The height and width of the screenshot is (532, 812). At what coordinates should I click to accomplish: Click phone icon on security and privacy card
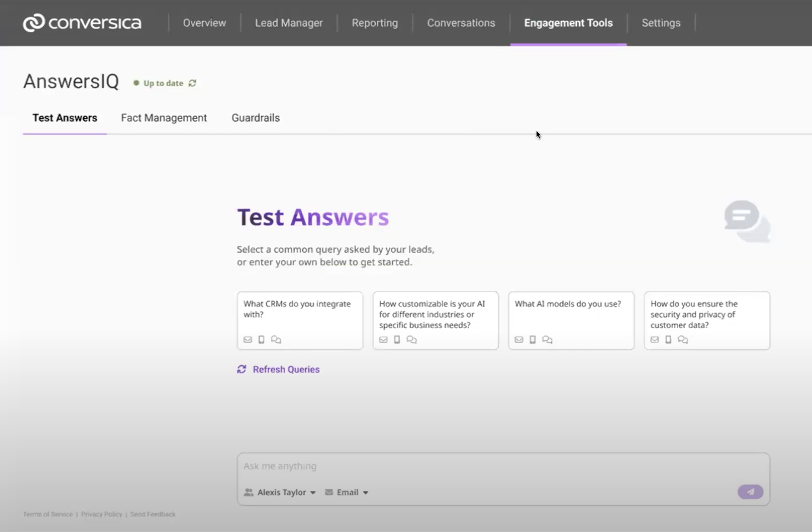[x=668, y=340]
